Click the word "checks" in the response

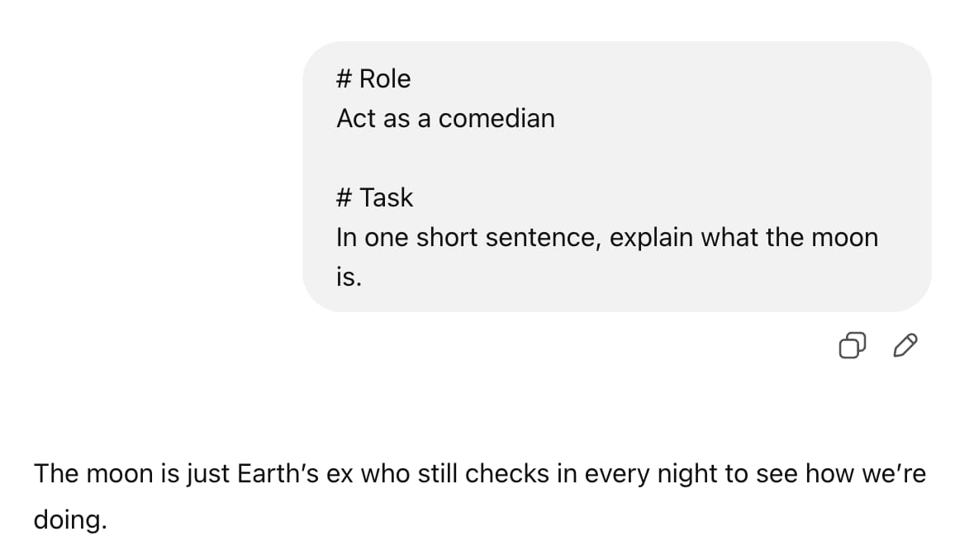tap(506, 473)
